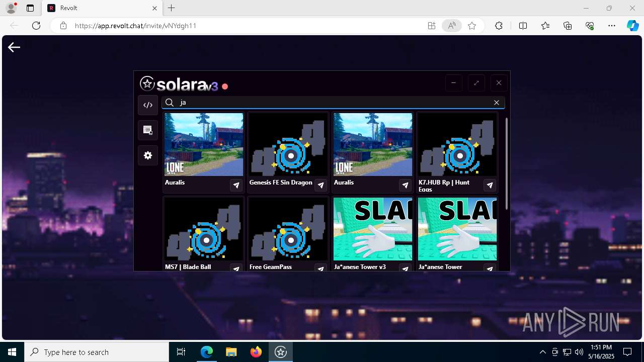The width and height of the screenshot is (644, 362).
Task: Click the taskbar search box
Action: pos(97,352)
